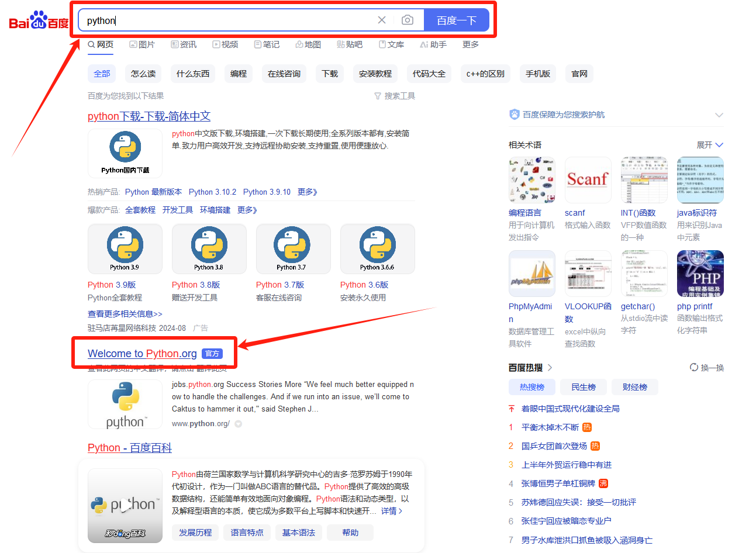This screenshot has width=756, height=553.
Task: Click the Python 3.9 logo thumbnail
Action: [x=125, y=249]
